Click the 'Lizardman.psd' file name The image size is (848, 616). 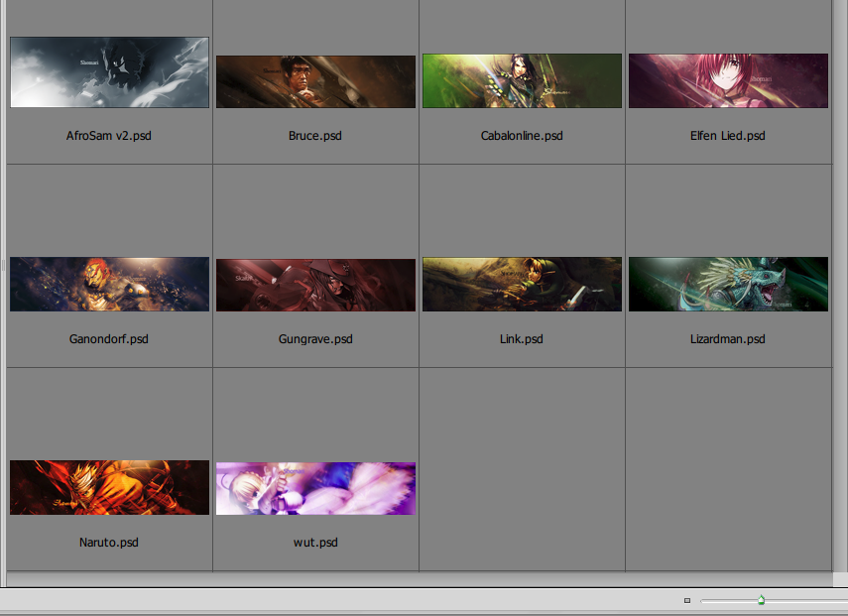click(727, 339)
